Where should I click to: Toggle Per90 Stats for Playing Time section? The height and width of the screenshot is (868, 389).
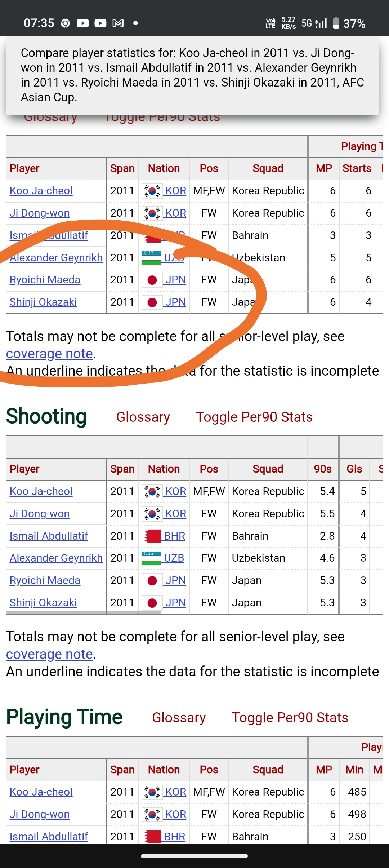point(290,718)
